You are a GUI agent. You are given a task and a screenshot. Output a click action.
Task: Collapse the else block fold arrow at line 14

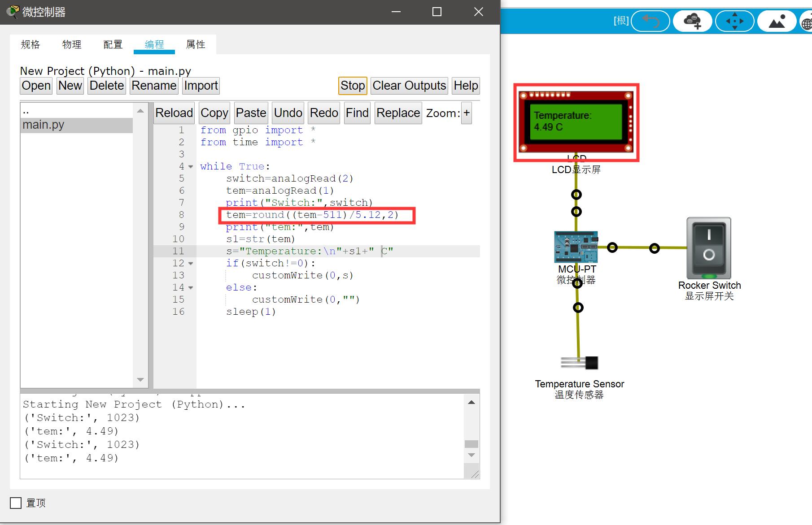tap(191, 288)
